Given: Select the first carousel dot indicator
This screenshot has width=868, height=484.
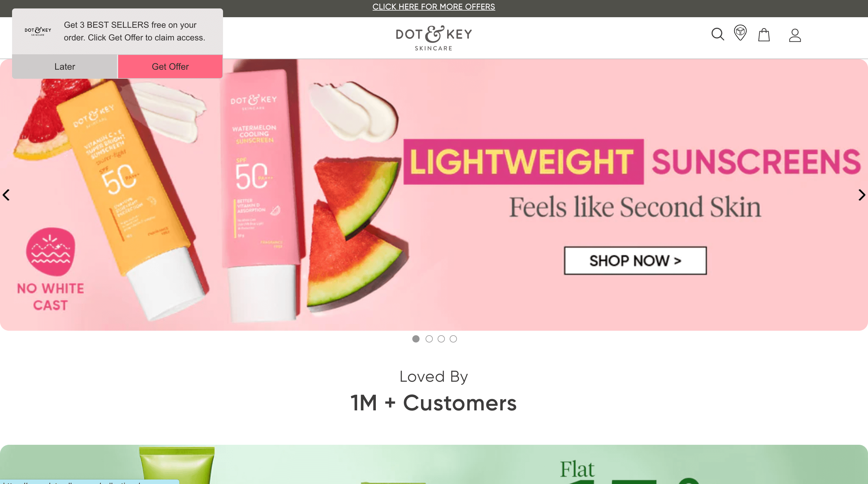Looking at the screenshot, I should (416, 339).
